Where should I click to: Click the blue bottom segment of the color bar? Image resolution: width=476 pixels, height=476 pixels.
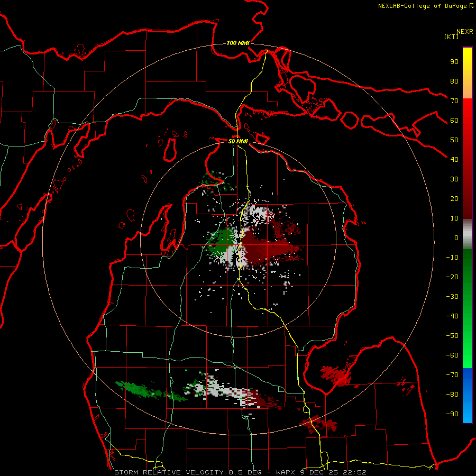tap(467, 396)
